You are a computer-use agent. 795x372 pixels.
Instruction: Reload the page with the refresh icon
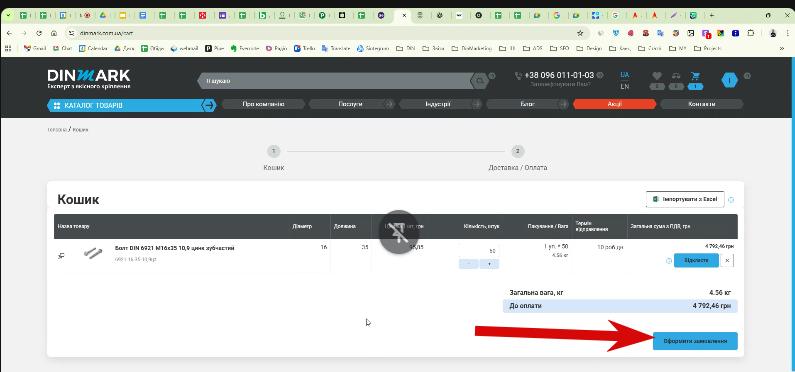pyautogui.click(x=39, y=33)
